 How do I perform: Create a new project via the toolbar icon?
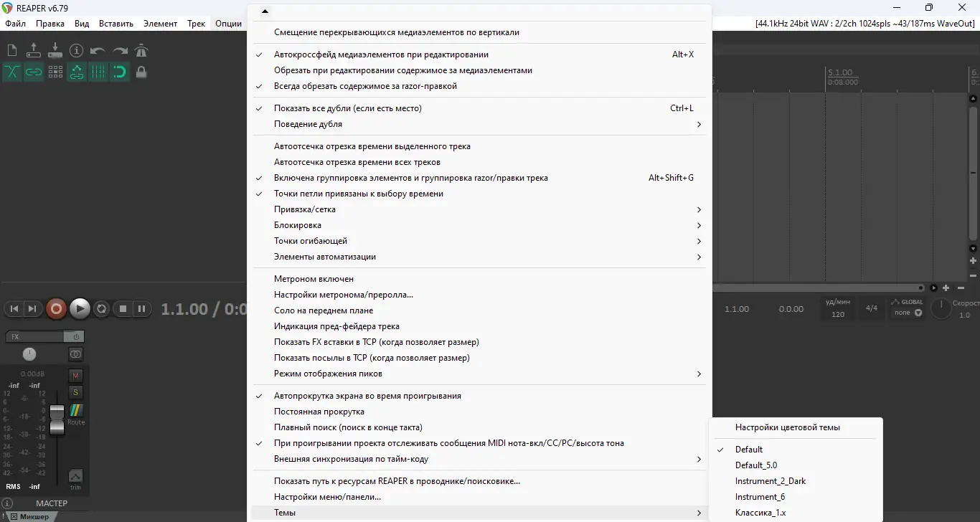click(12, 50)
